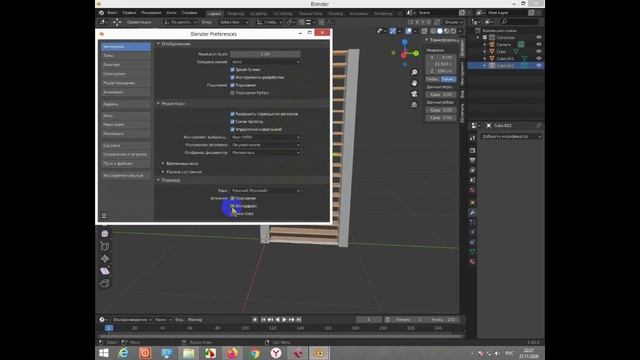Open the Положение заголовка dropdown
Image resolution: width=640 pixels, height=360 pixels.
click(266, 145)
